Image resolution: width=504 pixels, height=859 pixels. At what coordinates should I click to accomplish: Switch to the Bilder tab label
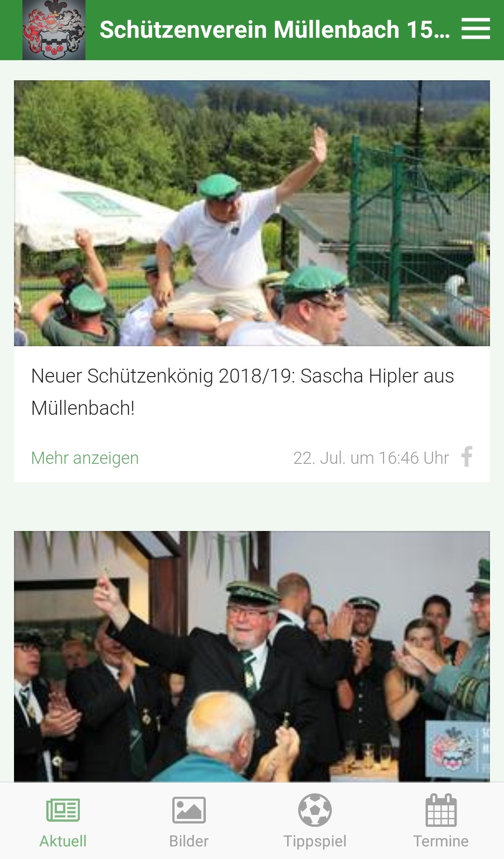pyautogui.click(x=189, y=841)
